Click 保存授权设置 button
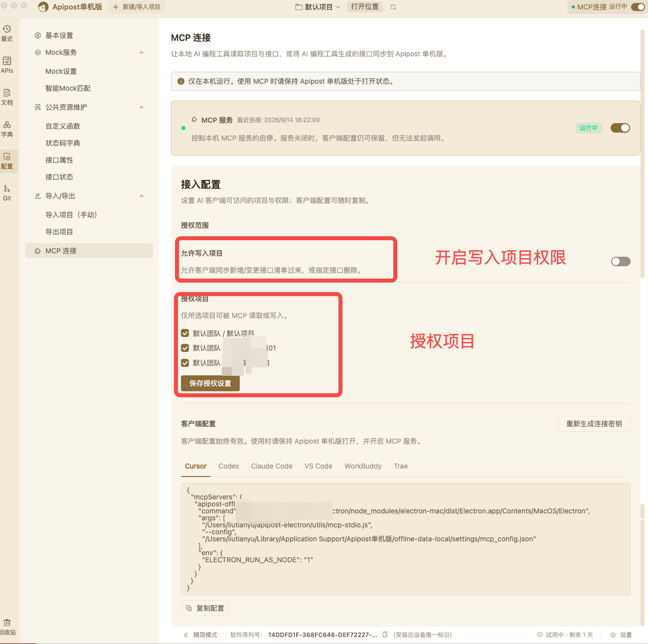Viewport: 648px width, 644px height. 210,383
